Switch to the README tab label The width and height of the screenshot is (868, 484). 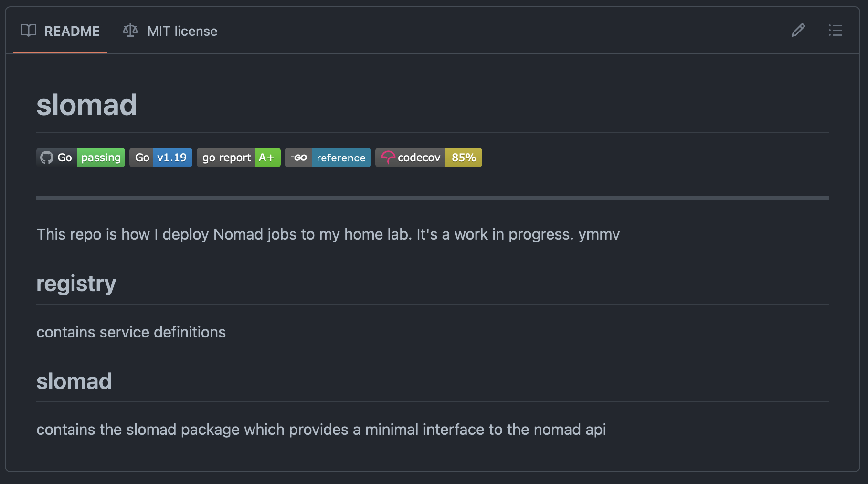tap(72, 31)
